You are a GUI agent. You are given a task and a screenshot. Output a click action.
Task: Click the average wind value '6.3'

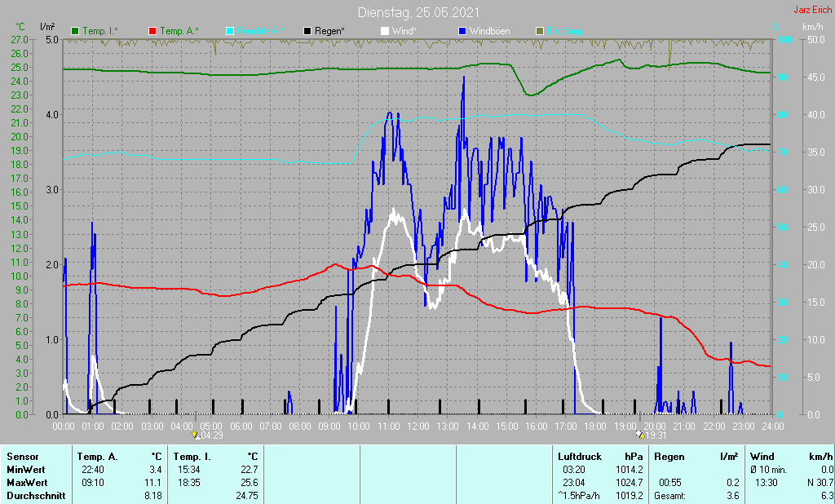click(827, 496)
